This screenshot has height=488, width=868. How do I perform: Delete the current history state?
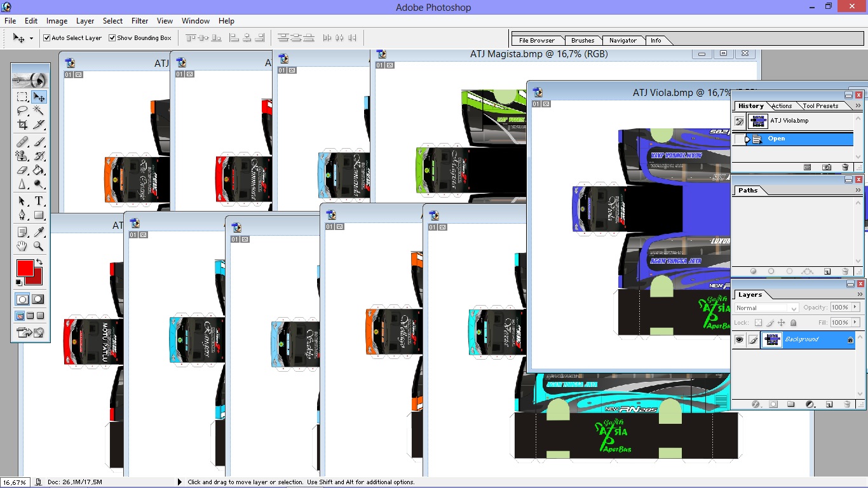(845, 167)
